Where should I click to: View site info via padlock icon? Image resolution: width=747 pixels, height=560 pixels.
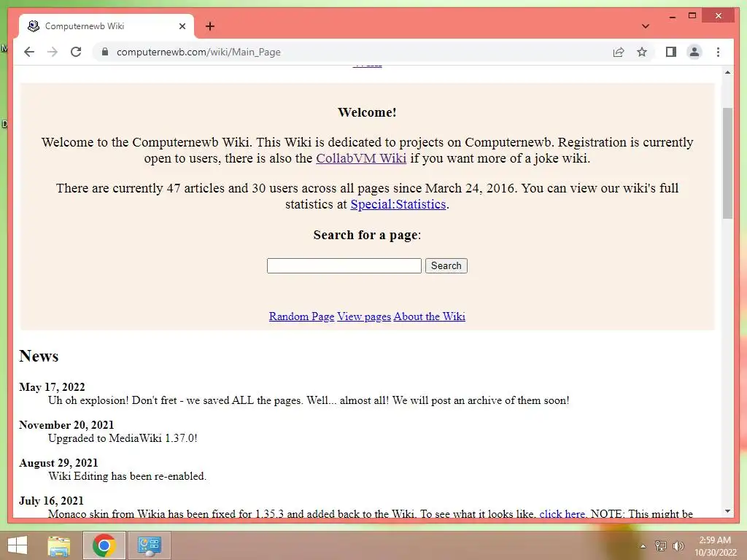point(105,52)
